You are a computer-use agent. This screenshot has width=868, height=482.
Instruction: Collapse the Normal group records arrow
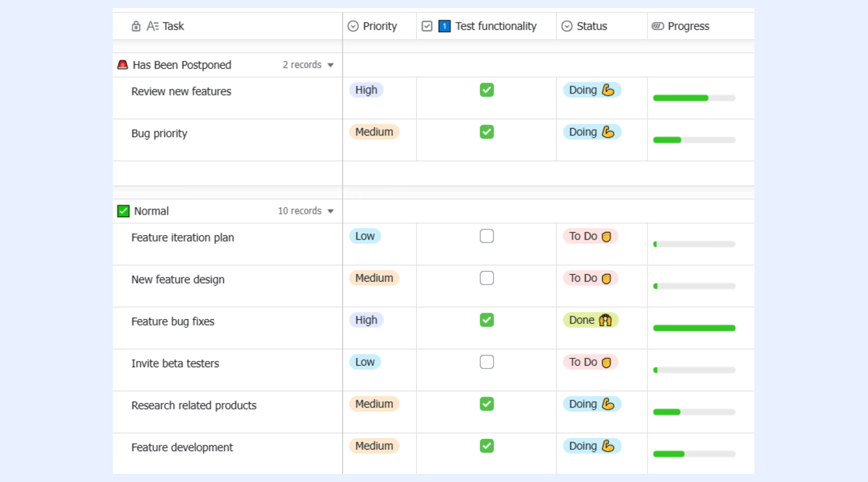click(330, 211)
